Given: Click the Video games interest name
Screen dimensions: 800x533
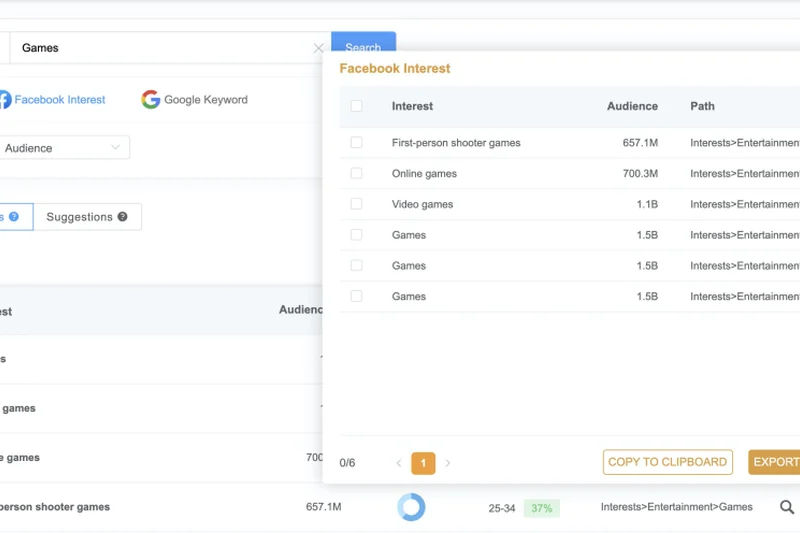Looking at the screenshot, I should [422, 204].
